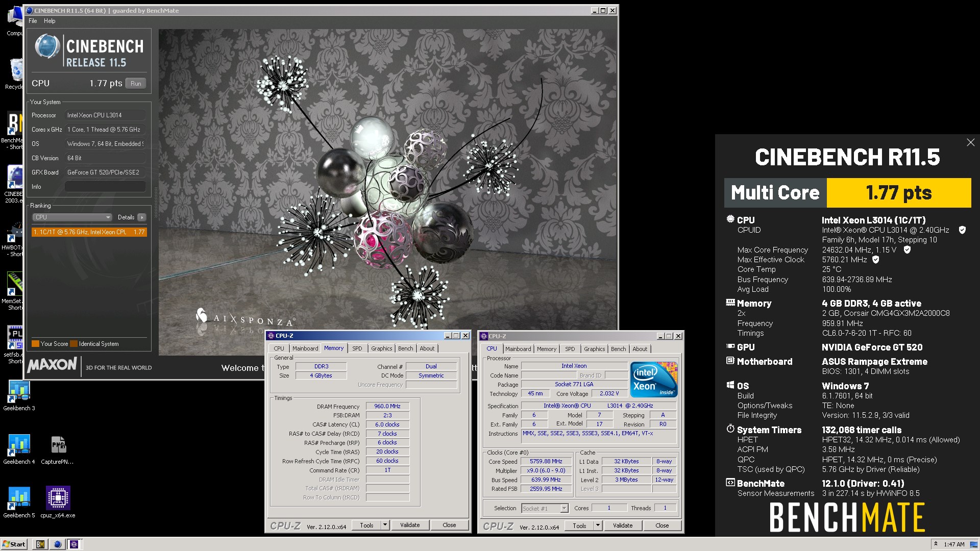Open the Ranking CPU dropdown

[x=72, y=217]
